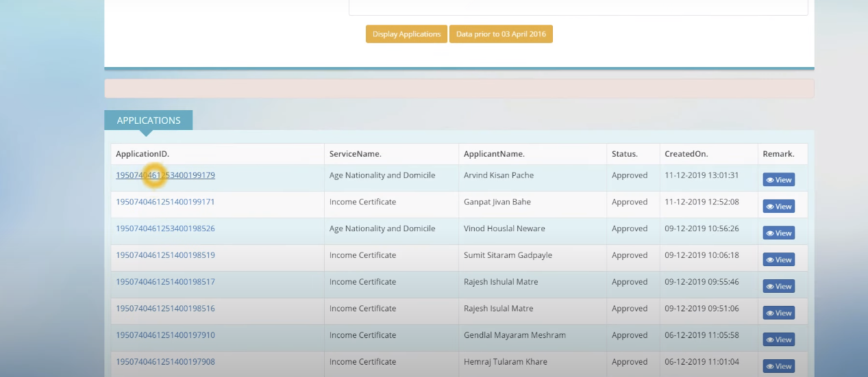The image size is (868, 377).
Task: Open application ID 195074046125140019​8519
Action: point(165,255)
